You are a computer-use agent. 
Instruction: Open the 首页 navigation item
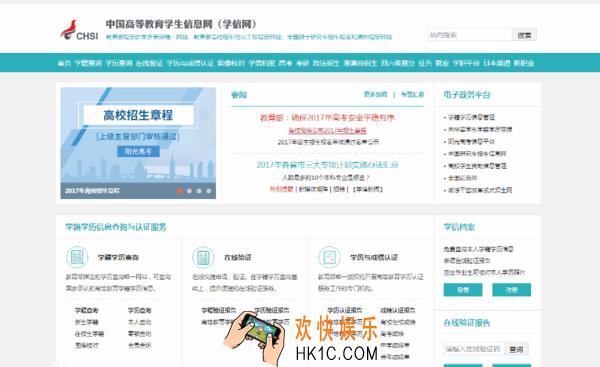pos(64,63)
